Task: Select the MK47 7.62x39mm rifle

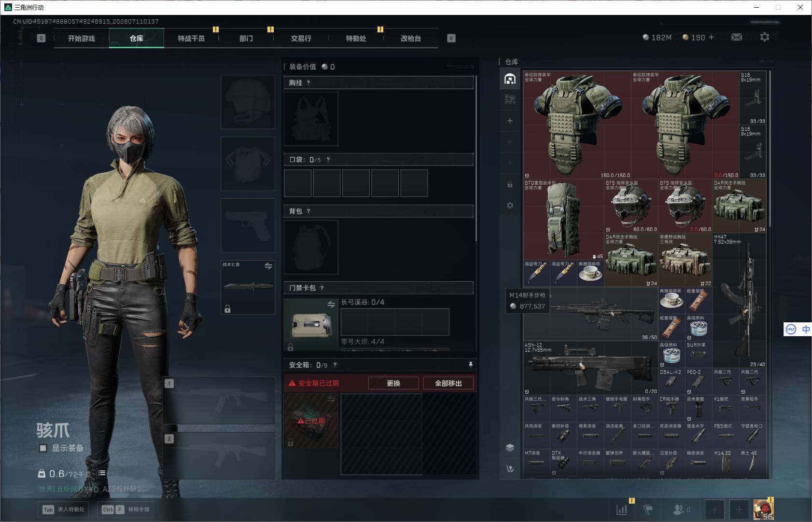Action: click(x=739, y=301)
